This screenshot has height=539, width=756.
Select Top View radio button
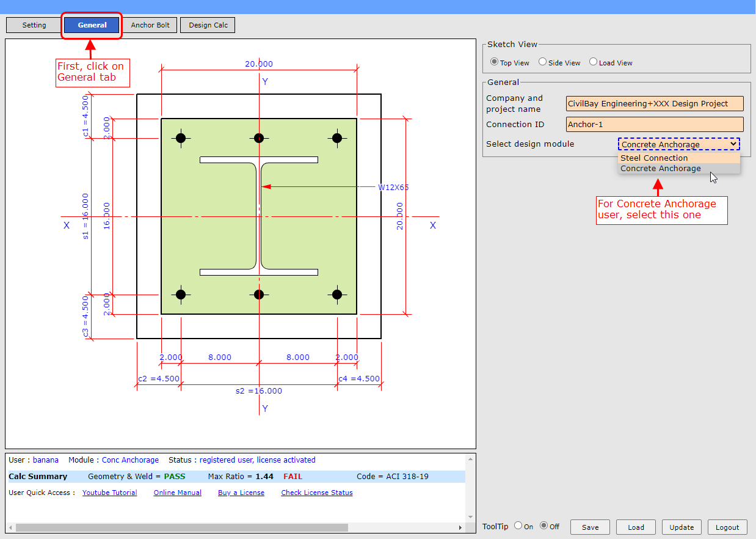pyautogui.click(x=495, y=62)
